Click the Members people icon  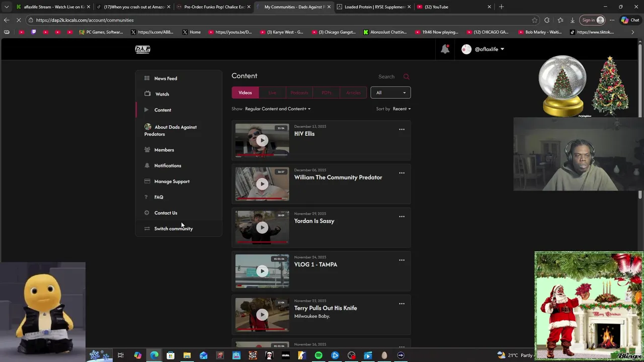click(x=147, y=149)
